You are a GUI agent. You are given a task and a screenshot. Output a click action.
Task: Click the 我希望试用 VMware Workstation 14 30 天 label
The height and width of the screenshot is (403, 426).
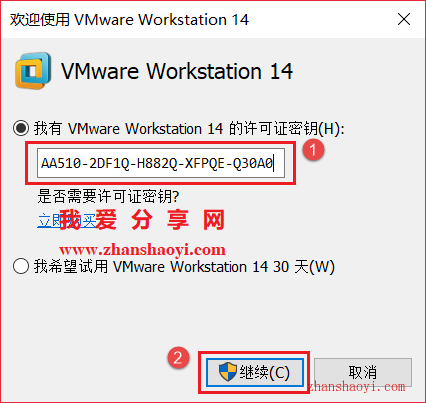[x=184, y=267]
